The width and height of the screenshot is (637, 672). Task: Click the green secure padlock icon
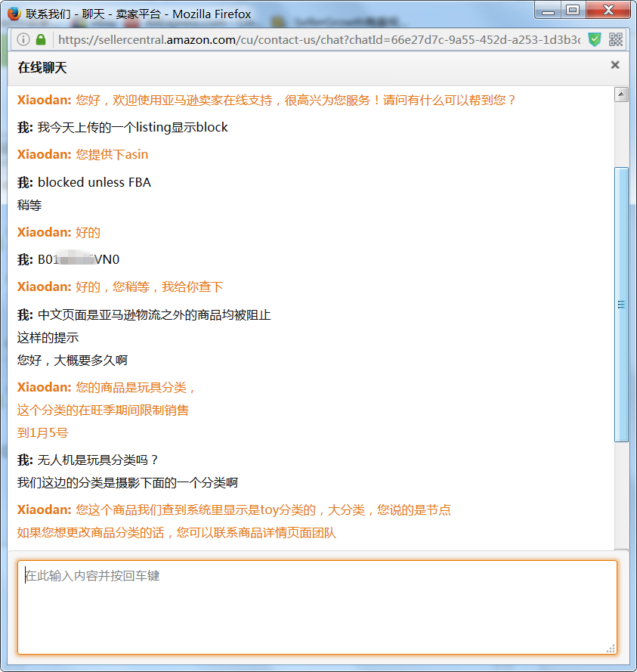pos(41,40)
